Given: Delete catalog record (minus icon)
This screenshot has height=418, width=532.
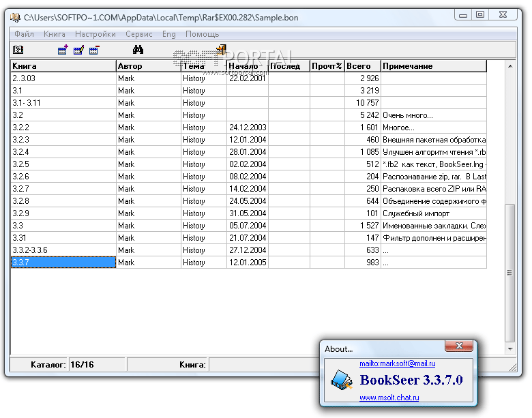Looking at the screenshot, I should click(x=94, y=50).
